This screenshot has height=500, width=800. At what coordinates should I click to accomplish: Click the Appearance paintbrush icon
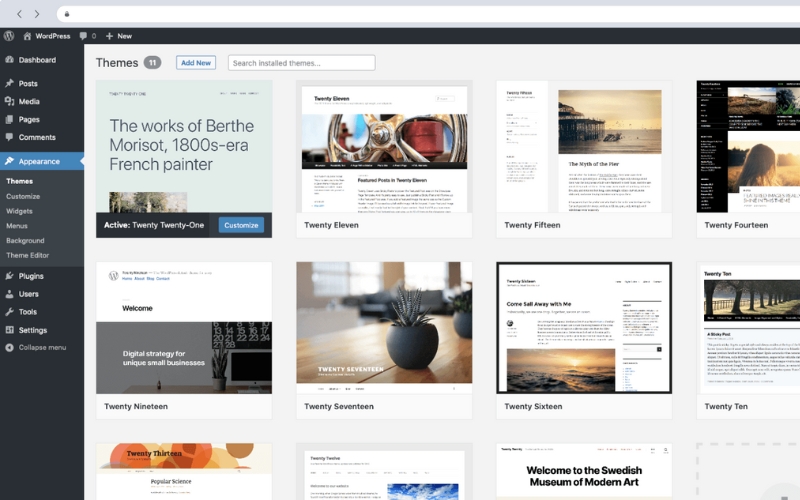click(x=9, y=161)
